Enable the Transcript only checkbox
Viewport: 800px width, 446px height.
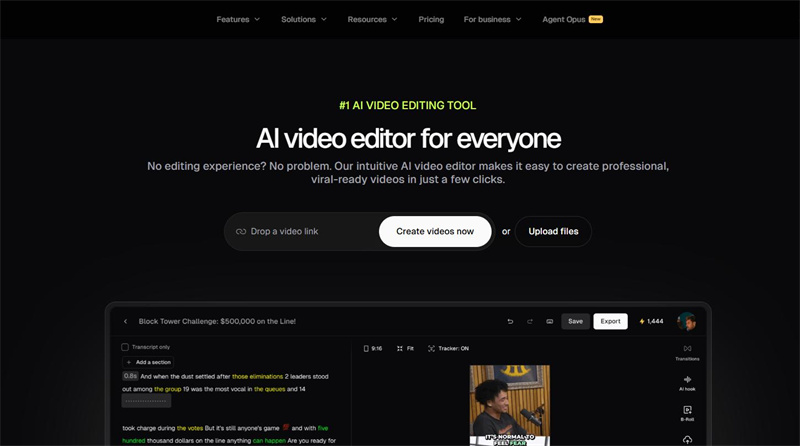click(125, 347)
